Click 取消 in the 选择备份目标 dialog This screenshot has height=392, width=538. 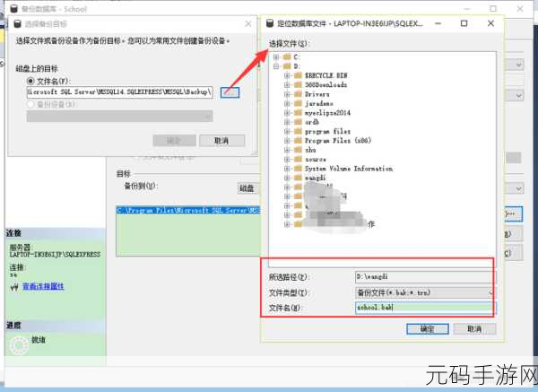coord(222,141)
